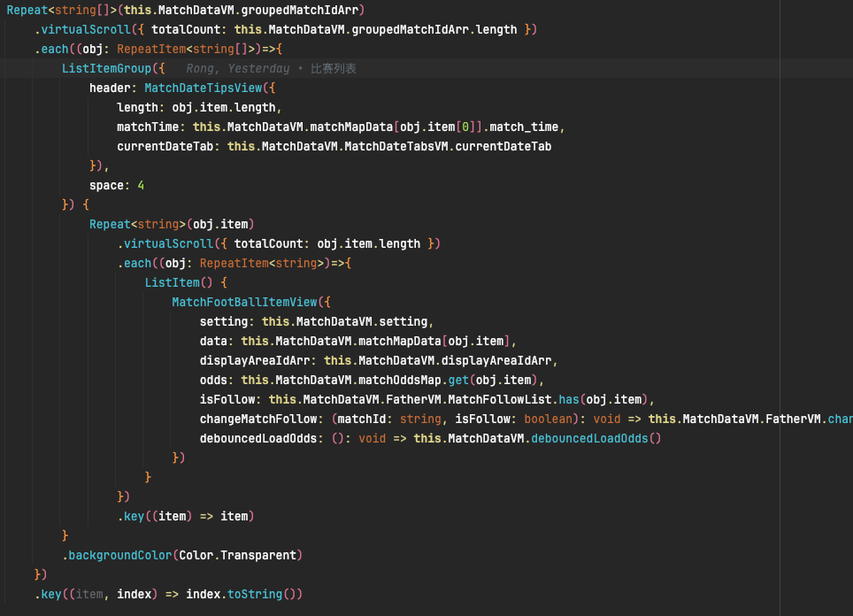Click the 'void' return type on debouncedLoadOdds line
853x616 pixels.
pyautogui.click(x=373, y=439)
